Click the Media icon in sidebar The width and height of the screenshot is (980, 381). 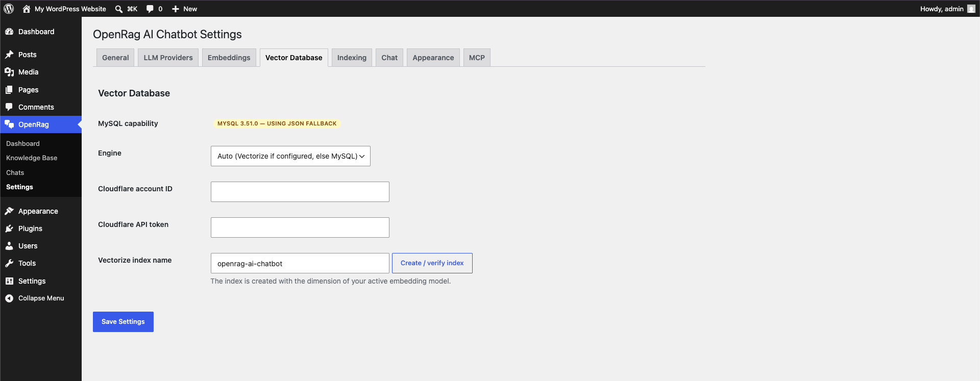[x=9, y=72]
